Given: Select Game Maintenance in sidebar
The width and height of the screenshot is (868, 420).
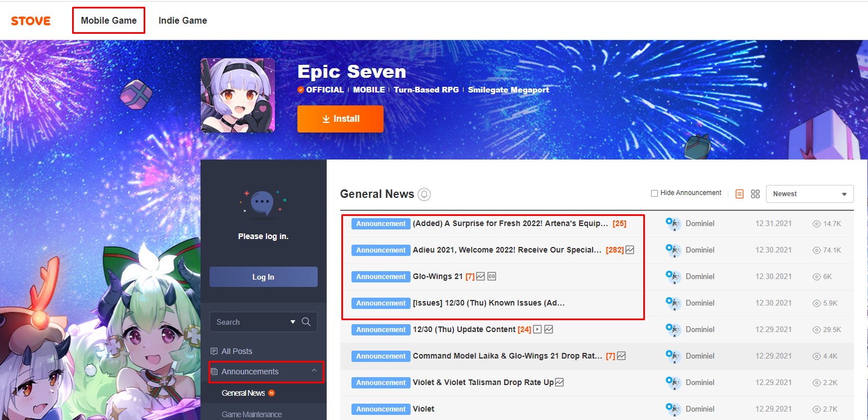Looking at the screenshot, I should [x=251, y=414].
